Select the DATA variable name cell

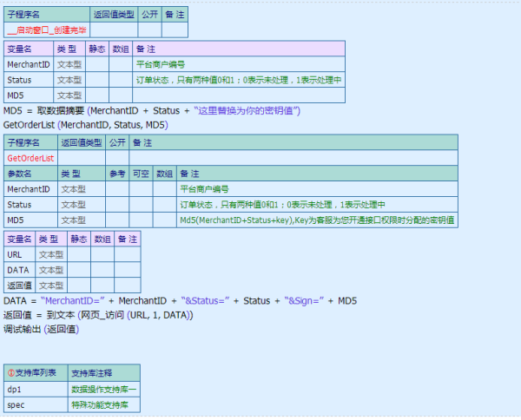tap(18, 270)
